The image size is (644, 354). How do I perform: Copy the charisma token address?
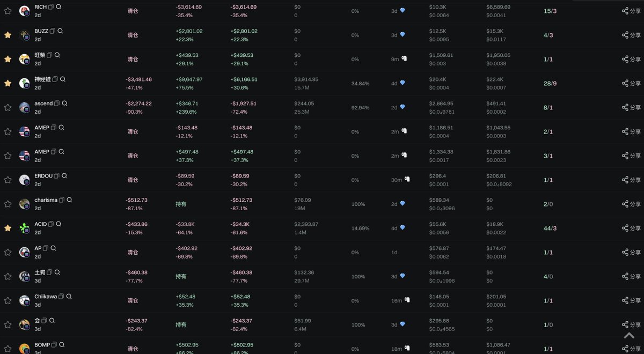point(62,200)
